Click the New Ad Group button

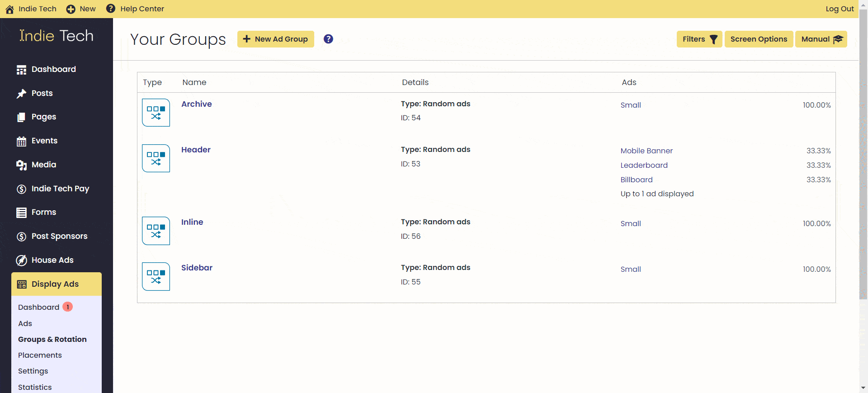pyautogui.click(x=275, y=39)
